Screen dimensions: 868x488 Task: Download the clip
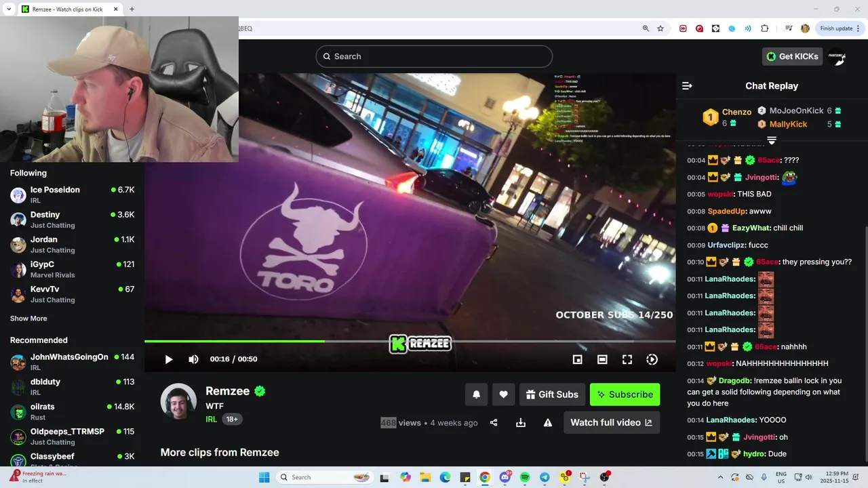(521, 422)
